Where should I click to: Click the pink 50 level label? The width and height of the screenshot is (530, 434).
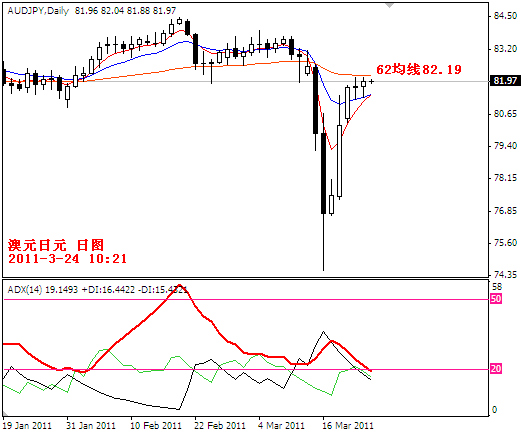(x=496, y=299)
